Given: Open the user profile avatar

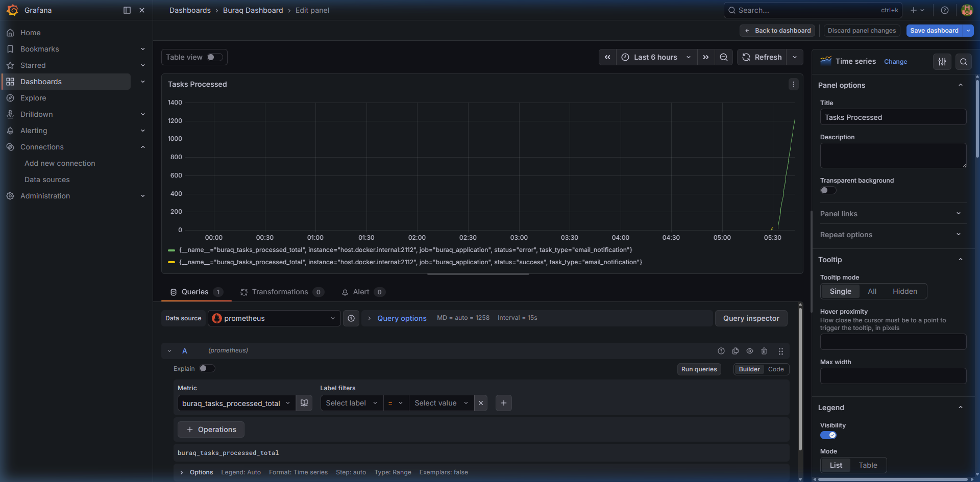Looking at the screenshot, I should coord(967,10).
